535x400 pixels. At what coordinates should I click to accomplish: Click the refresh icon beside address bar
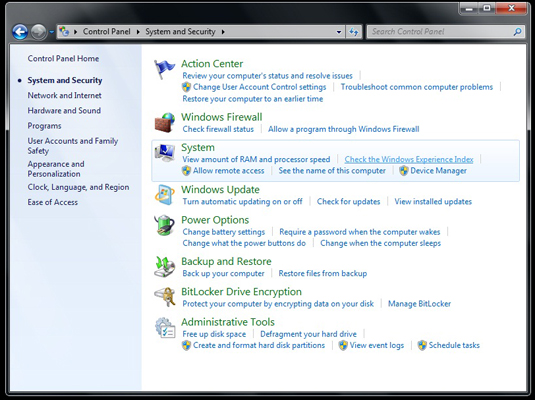[354, 32]
